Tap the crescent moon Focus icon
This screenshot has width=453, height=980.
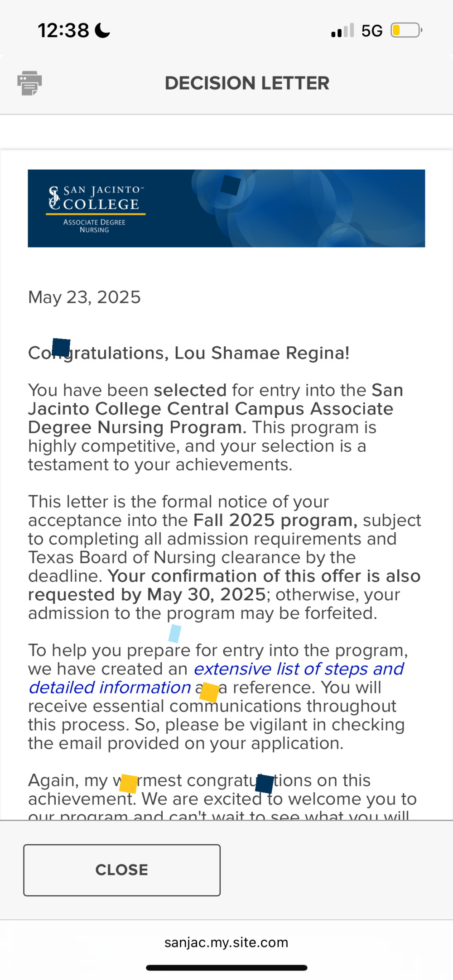click(x=102, y=30)
